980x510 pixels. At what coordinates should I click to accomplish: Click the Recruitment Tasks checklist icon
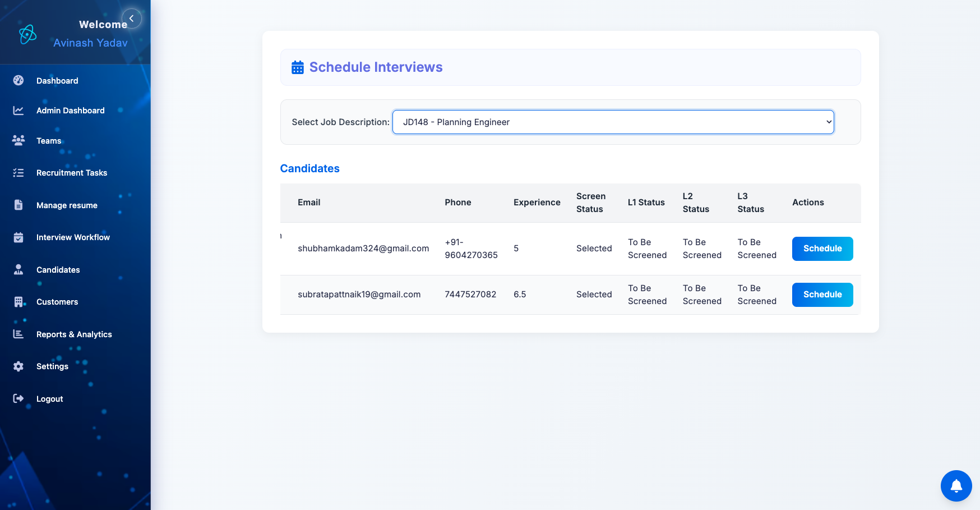point(19,173)
